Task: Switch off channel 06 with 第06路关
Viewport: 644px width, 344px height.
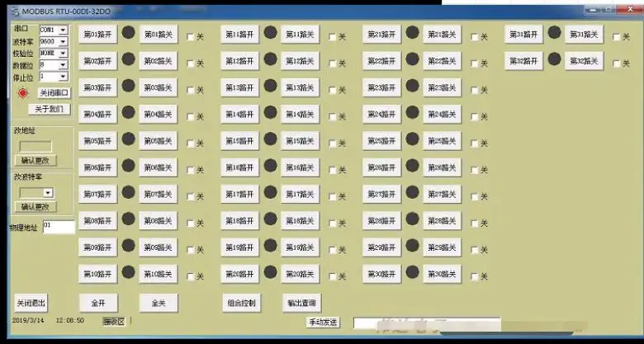Action: (x=159, y=167)
